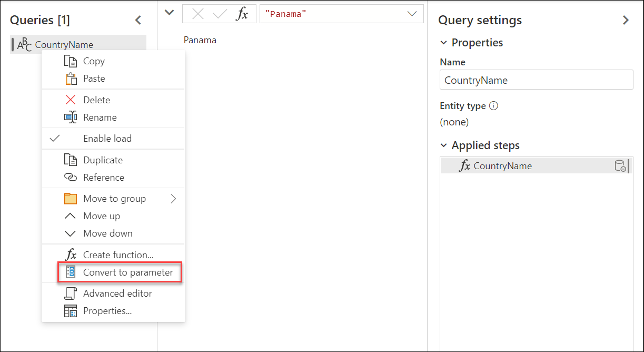This screenshot has width=644, height=352.
Task: Collapse the Queries pane with left chevron
Action: pyautogui.click(x=138, y=20)
